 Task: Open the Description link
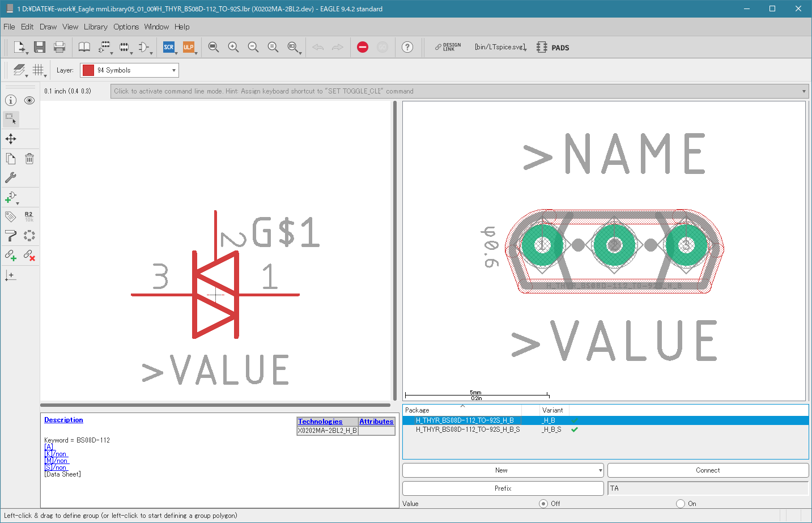click(63, 420)
